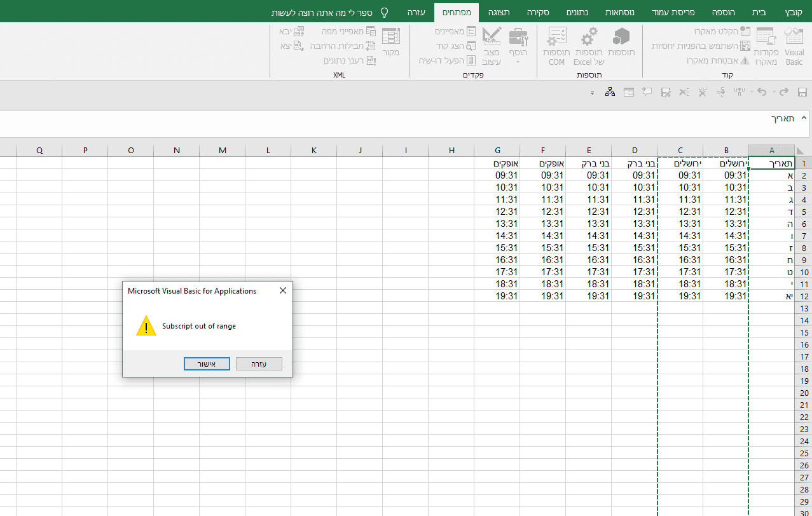Switch to the Data (נתונים) ribbon tab
Image resolution: width=812 pixels, height=516 pixels.
pos(577,13)
